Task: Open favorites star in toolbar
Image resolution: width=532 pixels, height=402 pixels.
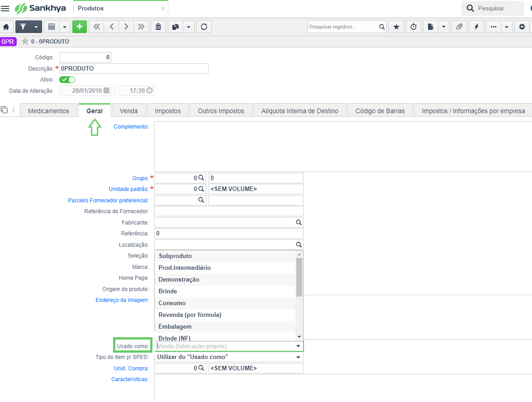Action: [396, 27]
